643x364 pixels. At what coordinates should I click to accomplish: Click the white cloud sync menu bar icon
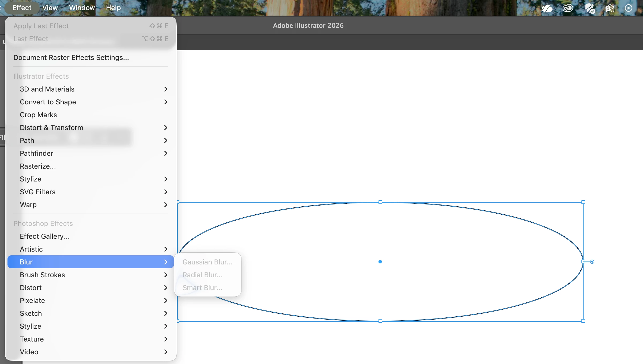[x=547, y=8]
